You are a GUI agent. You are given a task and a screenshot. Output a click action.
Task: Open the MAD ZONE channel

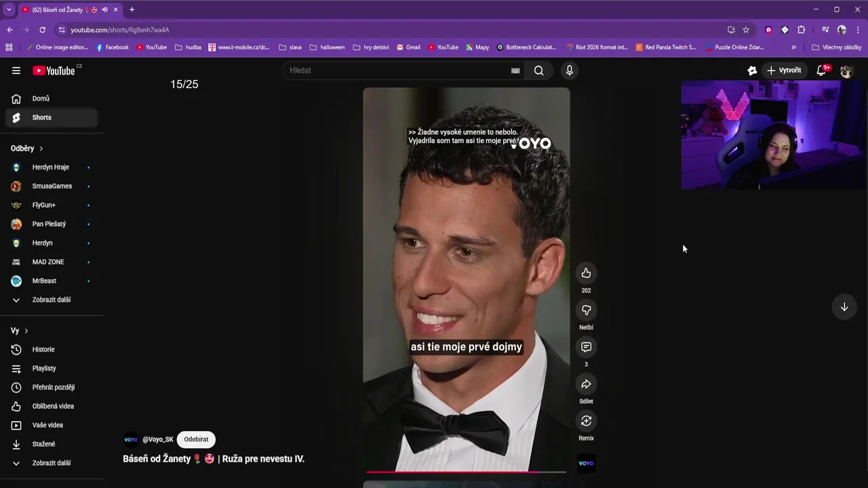click(x=52, y=262)
